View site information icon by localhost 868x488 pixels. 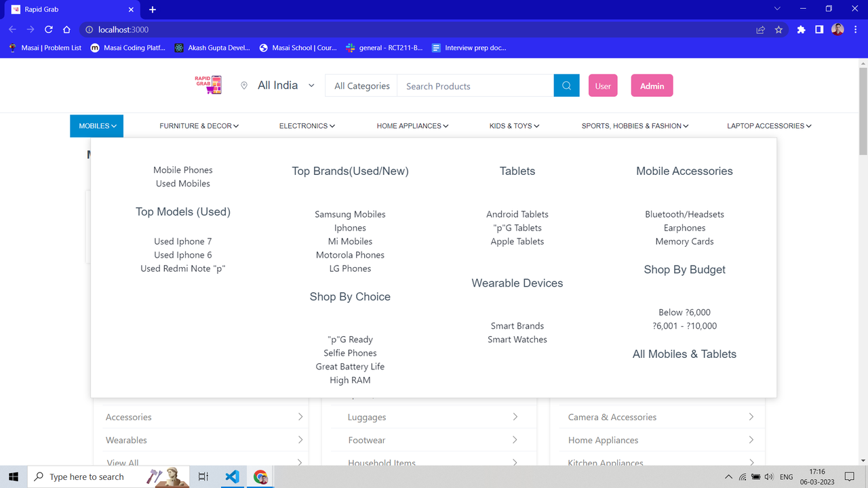click(x=88, y=30)
